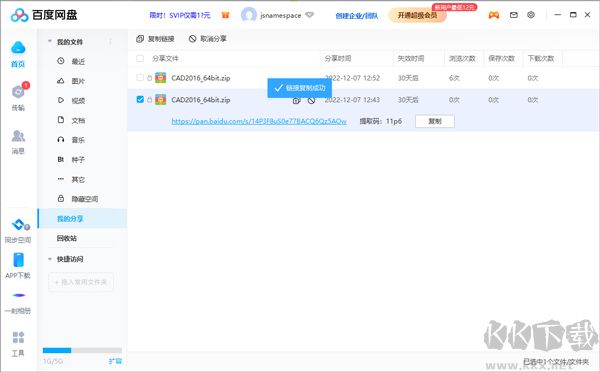Screen dimensions: 600x372
Task: Sort by 失效时间 column header
Action: pos(411,58)
